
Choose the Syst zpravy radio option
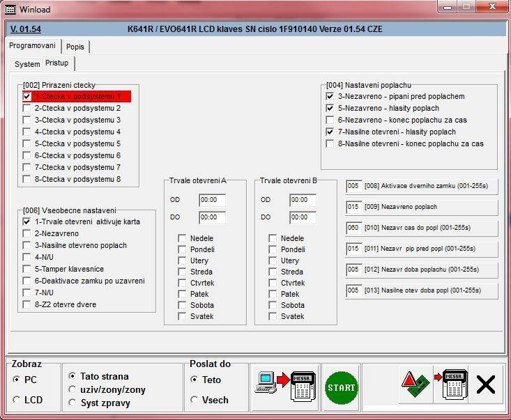72,403
